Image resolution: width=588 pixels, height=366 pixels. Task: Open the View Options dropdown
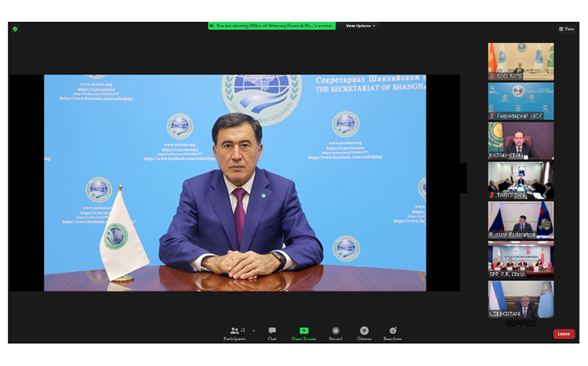[361, 26]
